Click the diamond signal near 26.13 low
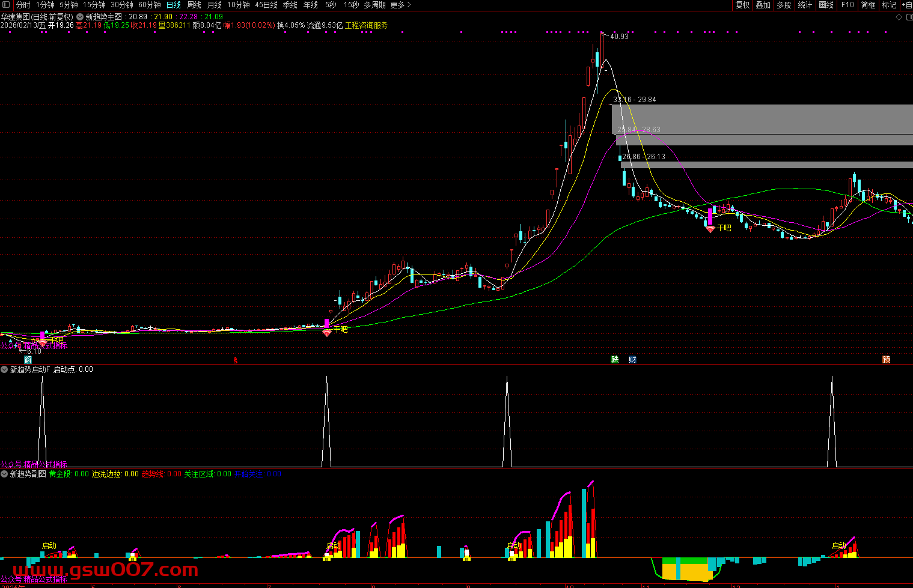The height and width of the screenshot is (588, 913). click(x=710, y=229)
